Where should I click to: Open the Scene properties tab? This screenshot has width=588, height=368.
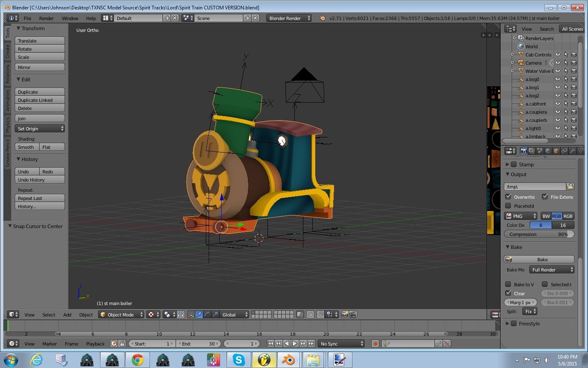tap(540, 151)
